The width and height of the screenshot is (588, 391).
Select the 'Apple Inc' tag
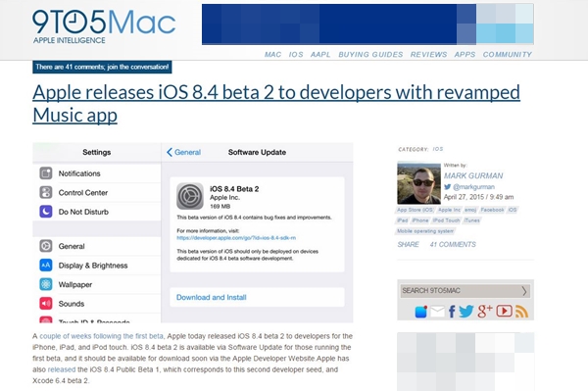[449, 210]
